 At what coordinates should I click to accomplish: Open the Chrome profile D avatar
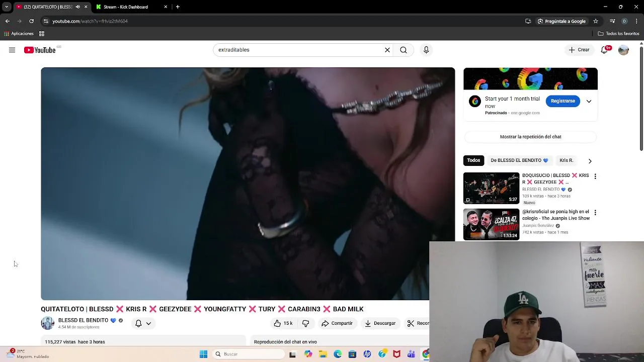(624, 21)
